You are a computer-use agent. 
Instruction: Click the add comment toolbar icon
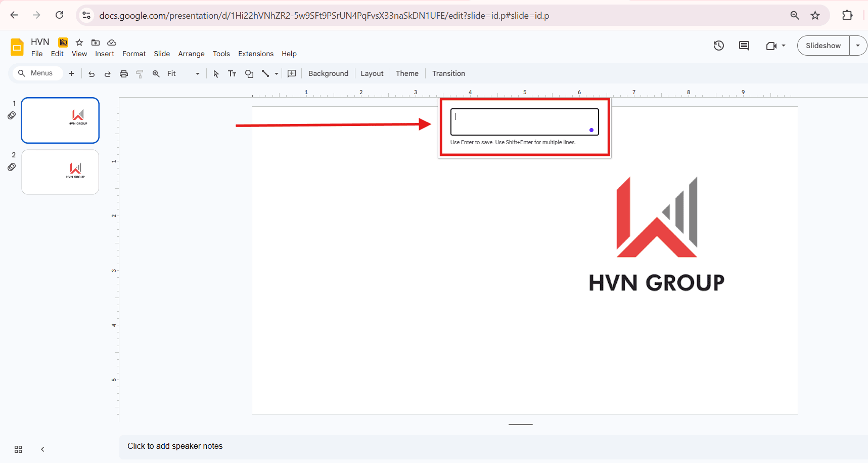point(292,74)
